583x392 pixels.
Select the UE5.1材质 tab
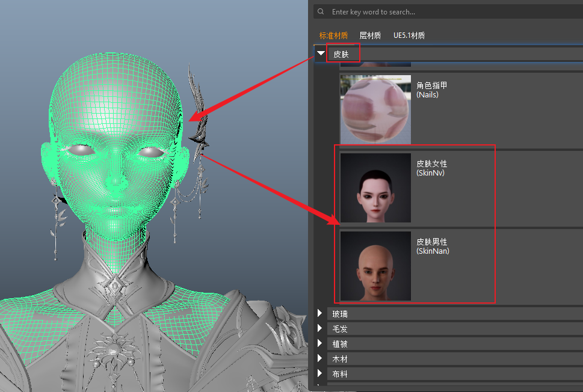coord(409,35)
